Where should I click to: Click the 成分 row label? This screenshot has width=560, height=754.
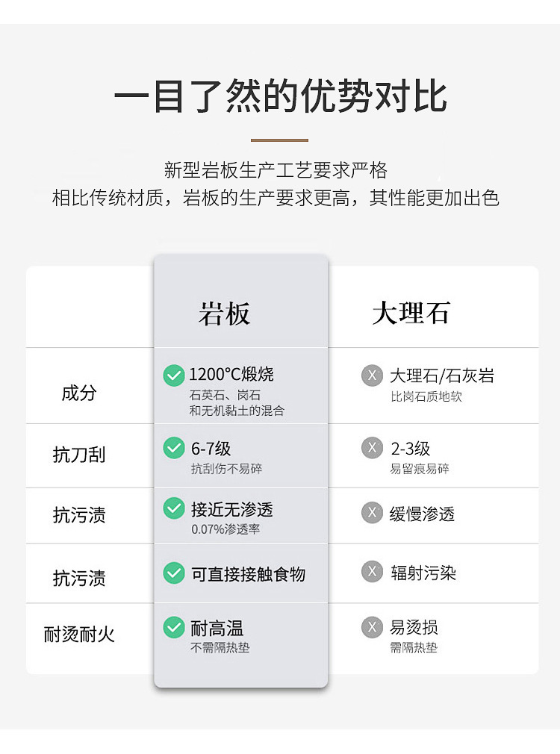(79, 393)
